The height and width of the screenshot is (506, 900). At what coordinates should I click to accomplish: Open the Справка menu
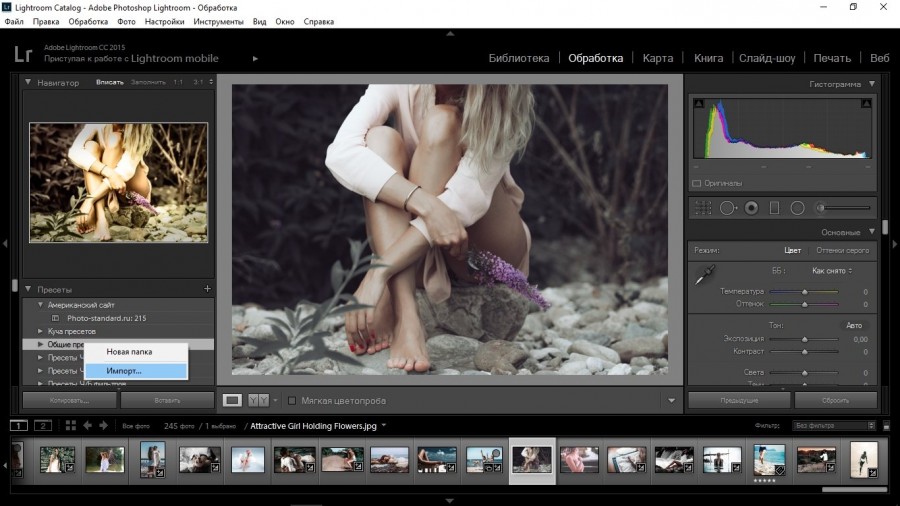(319, 21)
